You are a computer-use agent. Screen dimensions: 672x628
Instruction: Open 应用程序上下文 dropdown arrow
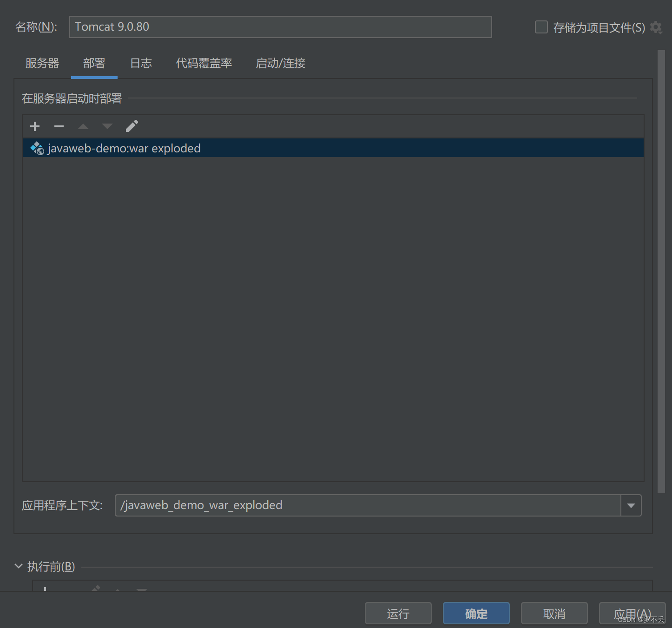point(631,505)
